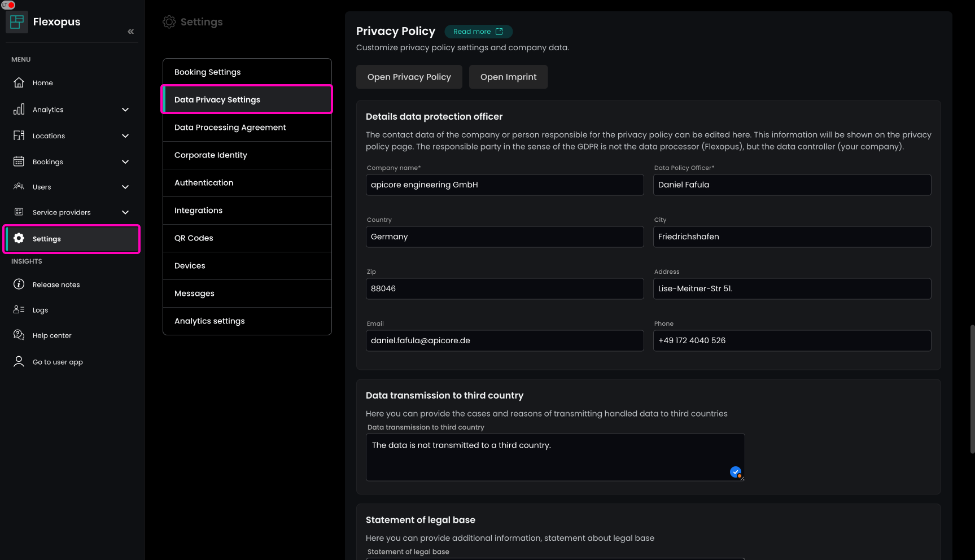975x560 pixels.
Task: Follow the Read more link
Action: (478, 32)
